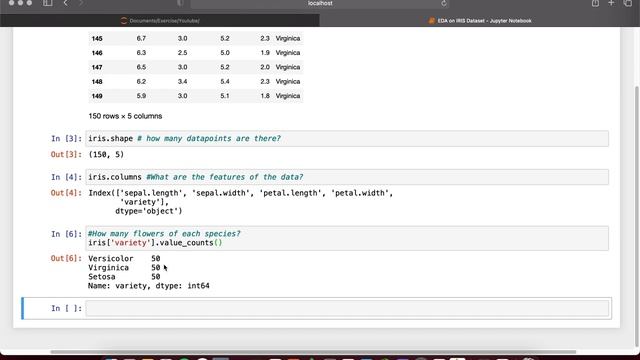Click the Versicolor count row in output
This screenshot has width=640, height=360.
124,258
